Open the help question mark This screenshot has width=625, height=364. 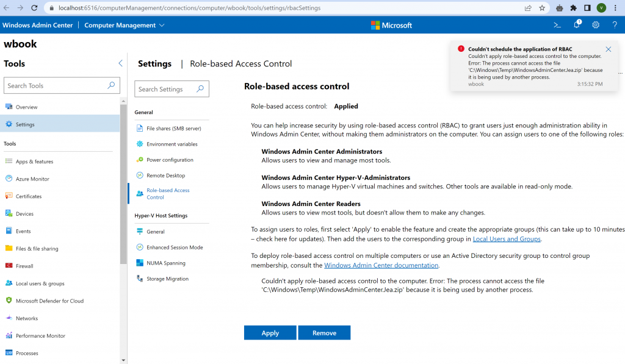coord(615,25)
